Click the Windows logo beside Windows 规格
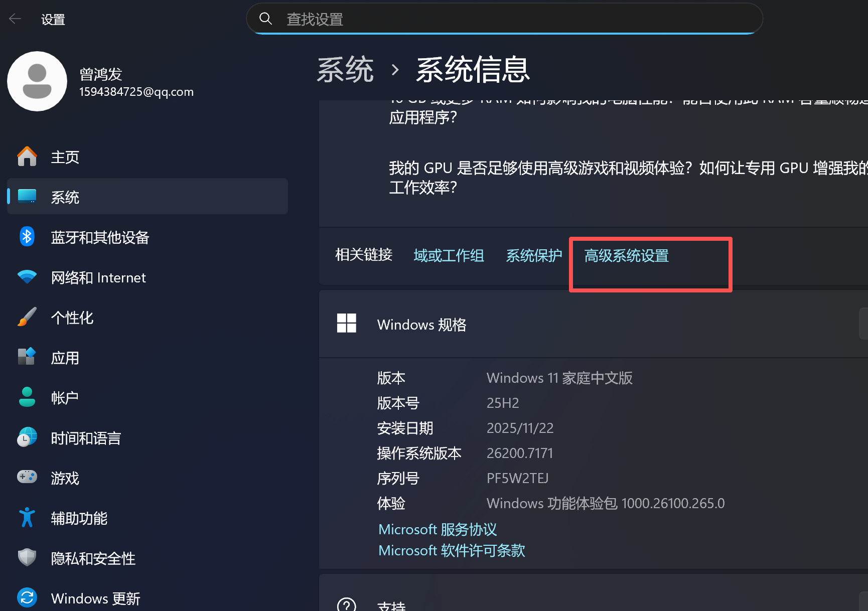 [x=347, y=324]
